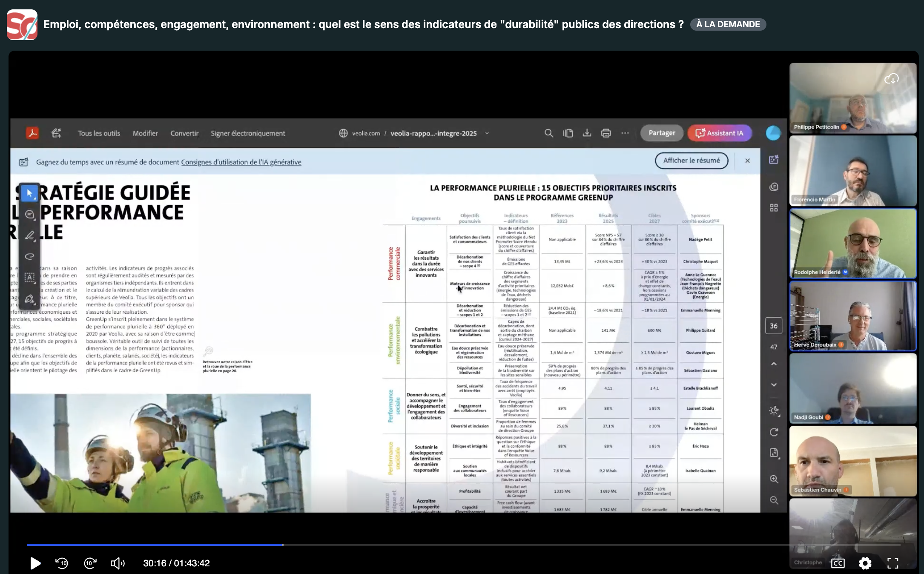Open the search magnifier in the Acrobat toolbar
The width and height of the screenshot is (924, 574).
tap(549, 133)
